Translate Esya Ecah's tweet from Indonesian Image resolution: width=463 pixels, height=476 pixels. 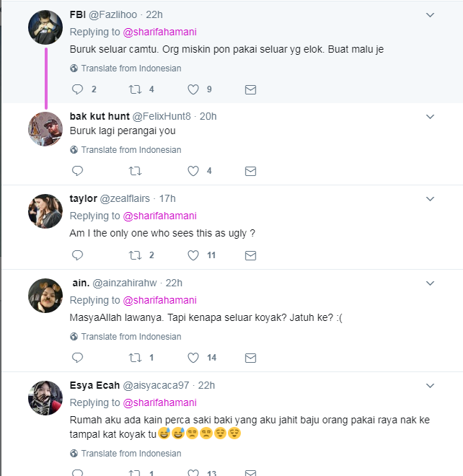(x=131, y=454)
